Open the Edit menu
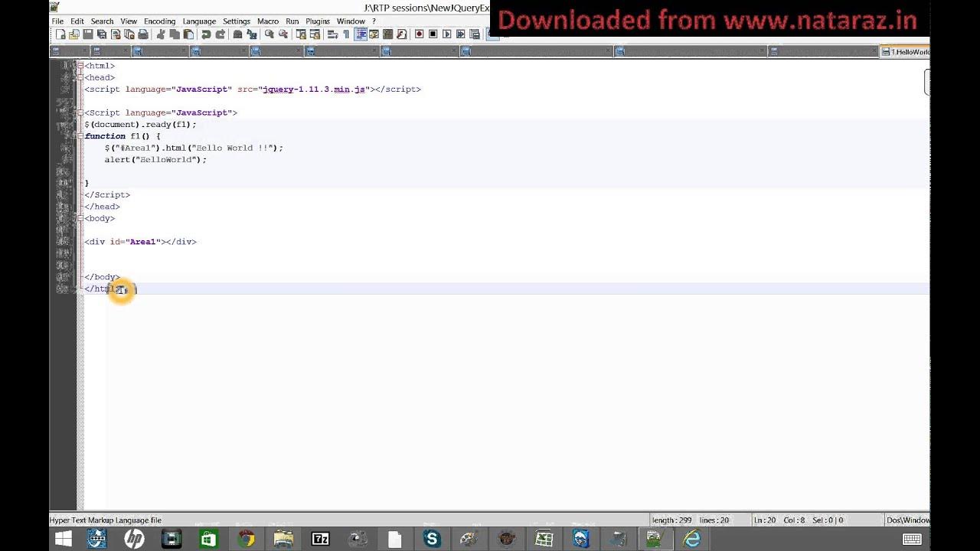Screen dimensions: 980x551 [77, 21]
